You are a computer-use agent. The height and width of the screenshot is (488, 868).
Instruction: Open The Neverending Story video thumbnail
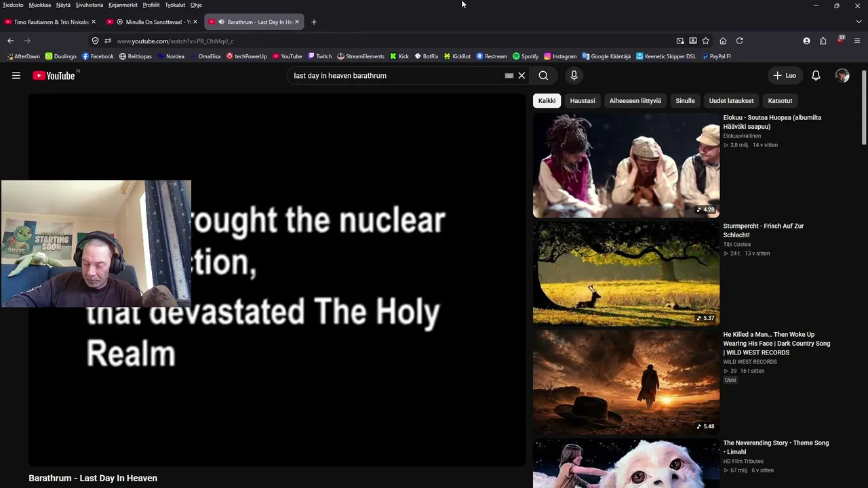[x=626, y=464]
